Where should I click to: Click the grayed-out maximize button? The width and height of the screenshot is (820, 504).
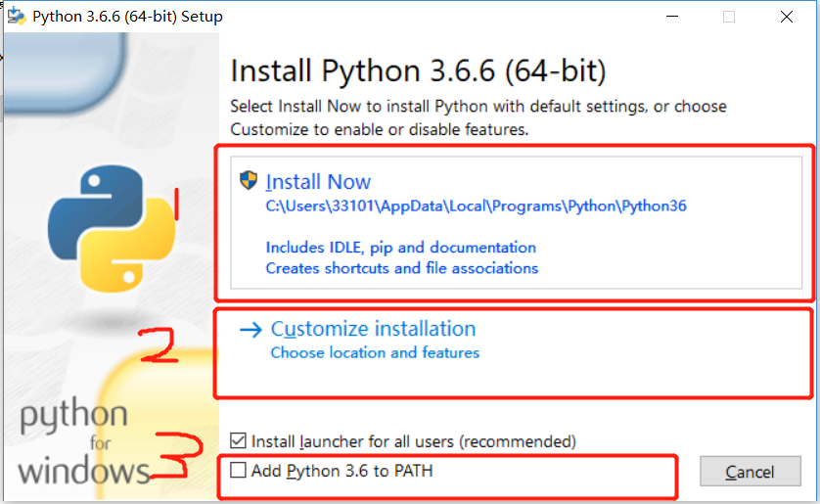[729, 17]
